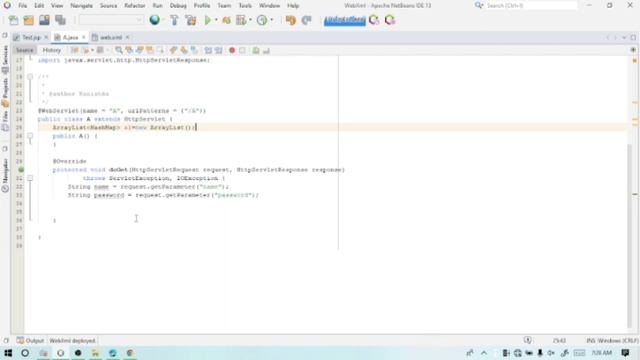Switch to the Source view button
The height and width of the screenshot is (360, 640).
pos(24,50)
